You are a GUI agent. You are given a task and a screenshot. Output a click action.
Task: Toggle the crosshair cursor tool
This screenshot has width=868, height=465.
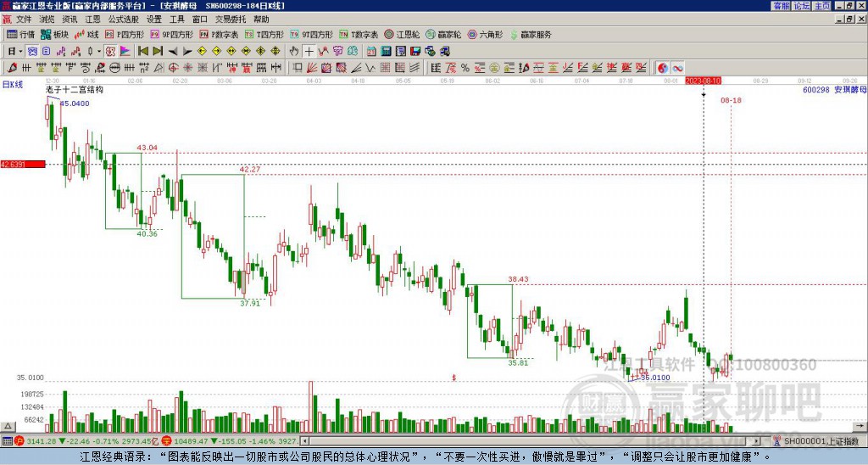pos(309,52)
